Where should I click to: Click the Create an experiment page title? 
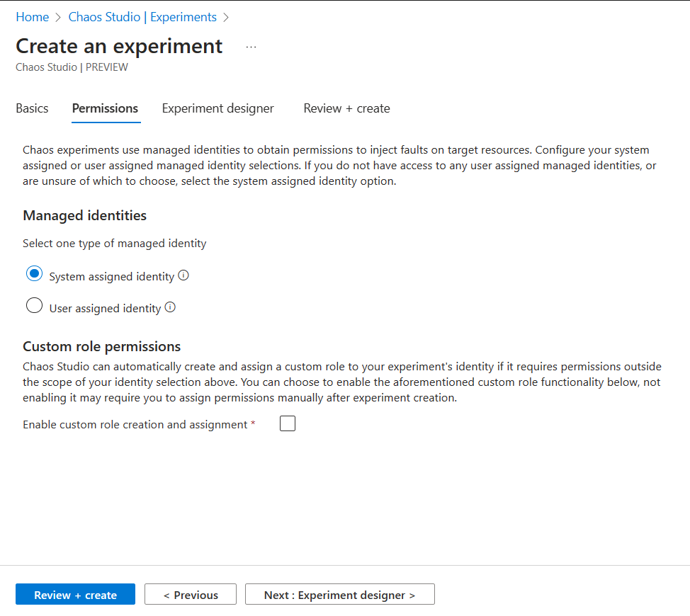pos(119,46)
